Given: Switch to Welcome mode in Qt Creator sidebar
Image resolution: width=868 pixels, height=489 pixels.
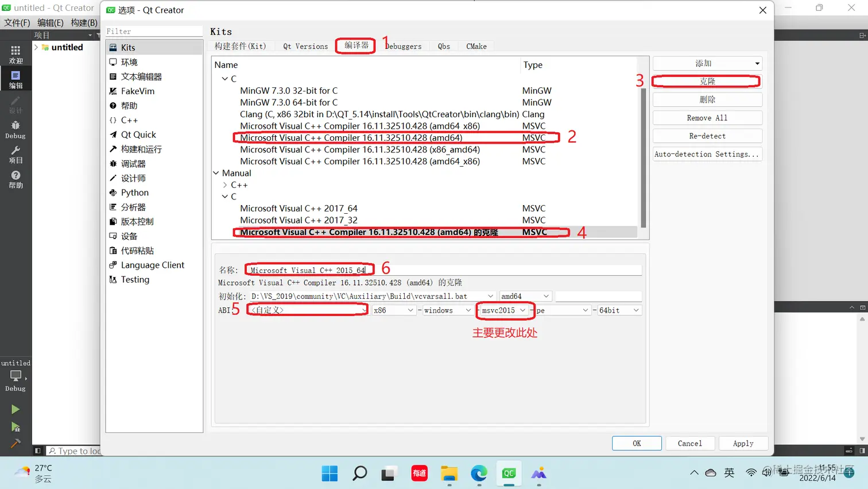Looking at the screenshot, I should (x=15, y=55).
